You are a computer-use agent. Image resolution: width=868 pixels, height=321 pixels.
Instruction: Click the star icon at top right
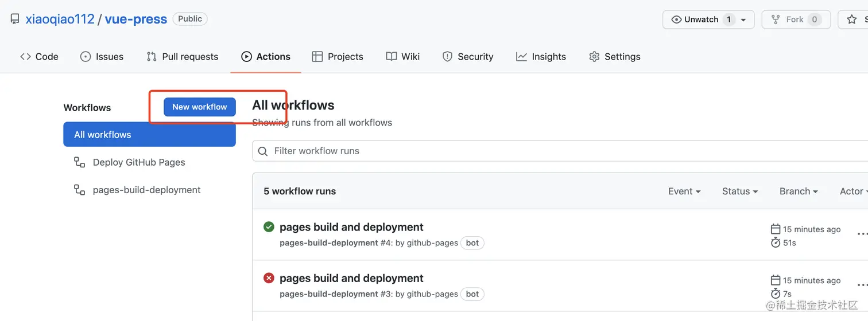point(852,19)
